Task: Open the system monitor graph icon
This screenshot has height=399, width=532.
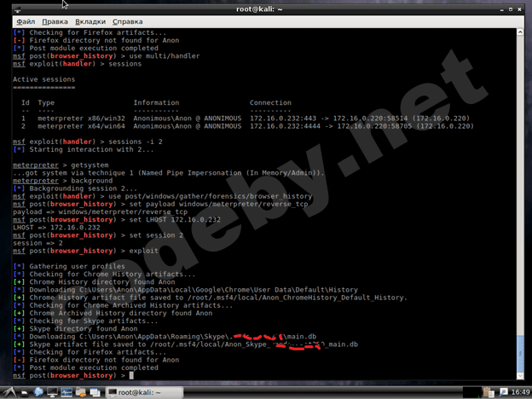Action: [x=66, y=392]
